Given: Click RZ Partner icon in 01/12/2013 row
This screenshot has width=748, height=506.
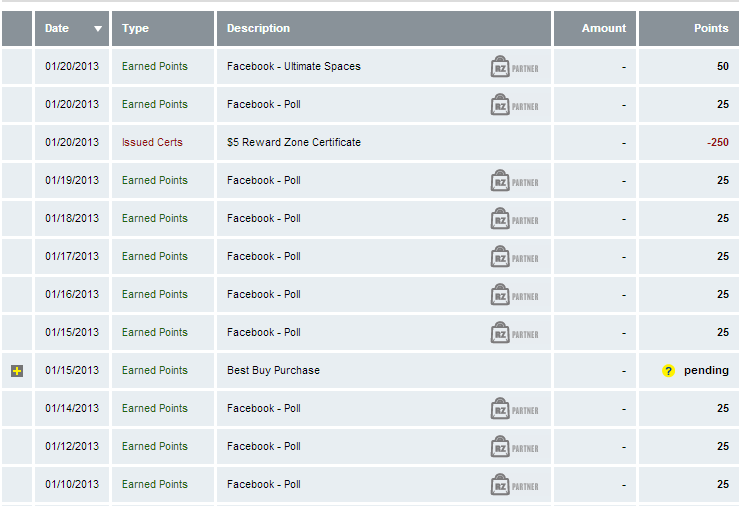Looking at the screenshot, I should pyautogui.click(x=514, y=447).
